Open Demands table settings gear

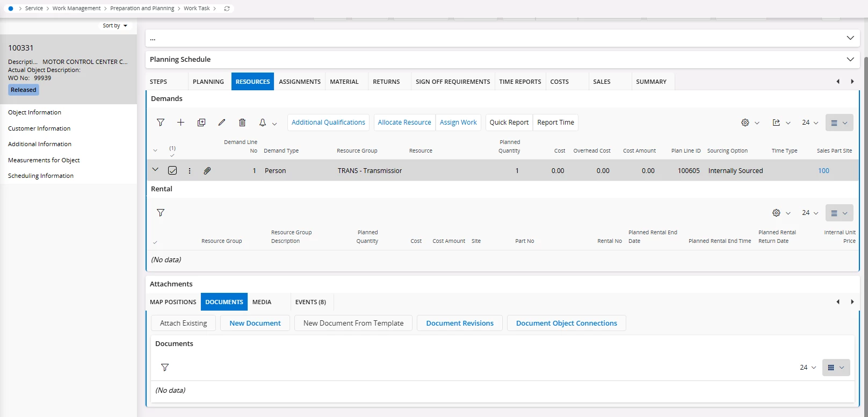[745, 123]
